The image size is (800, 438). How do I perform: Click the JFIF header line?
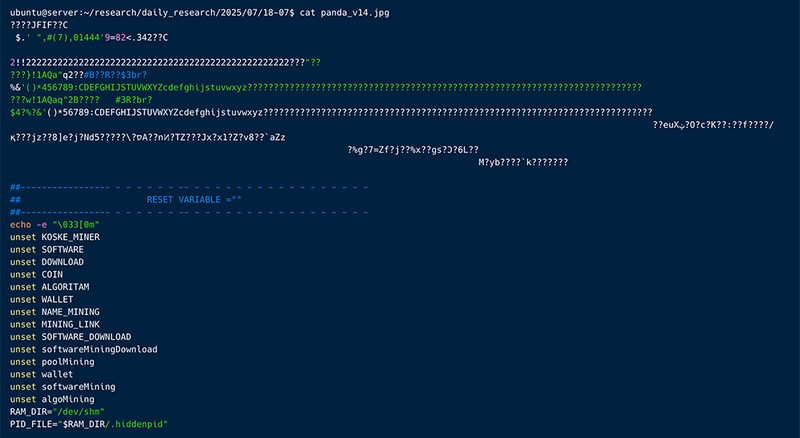pos(38,24)
